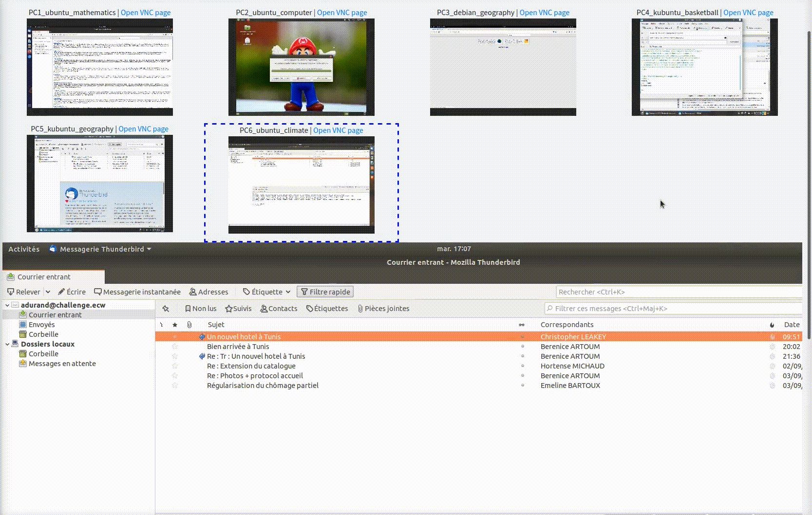Click the Thunderbird icon in the GNOME top bar
The image size is (812, 515).
53,249
